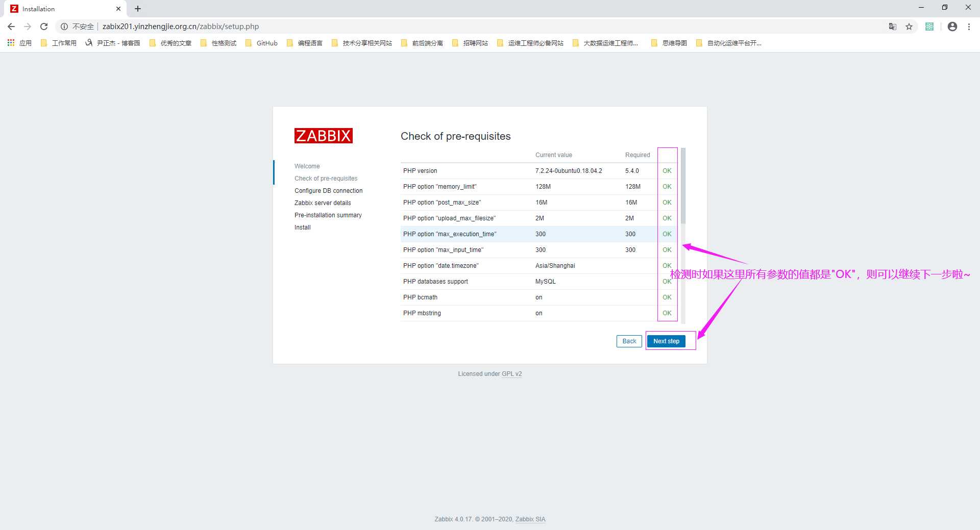Select Configure DB connection step
The width and height of the screenshot is (980, 530).
coord(329,191)
